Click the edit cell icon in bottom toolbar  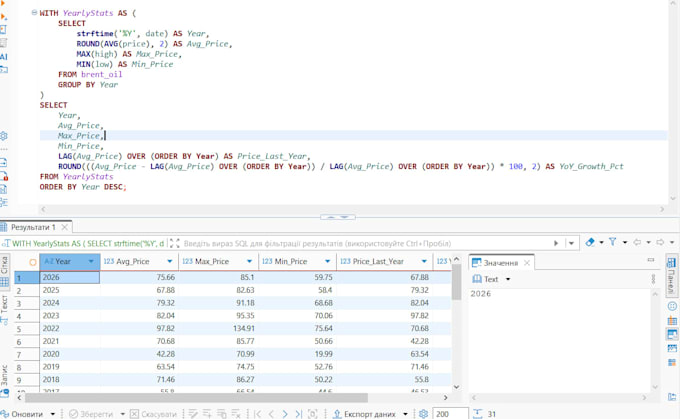click(193, 414)
